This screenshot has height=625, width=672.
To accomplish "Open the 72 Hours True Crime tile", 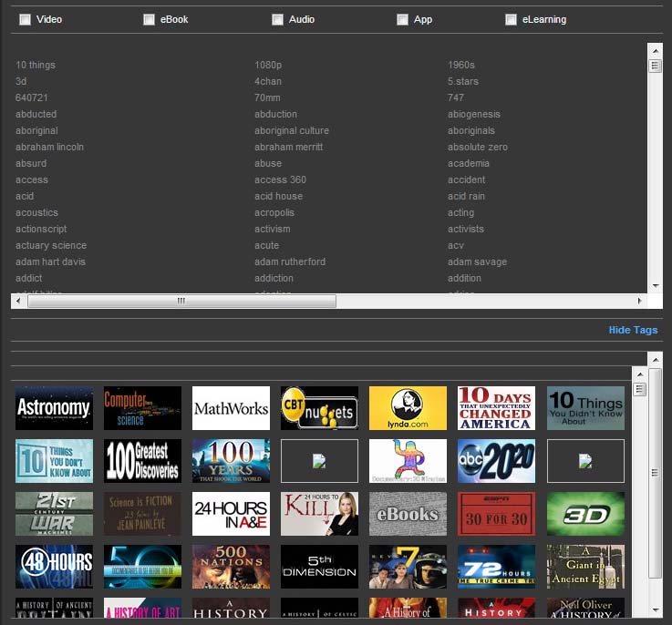I will coord(496,567).
